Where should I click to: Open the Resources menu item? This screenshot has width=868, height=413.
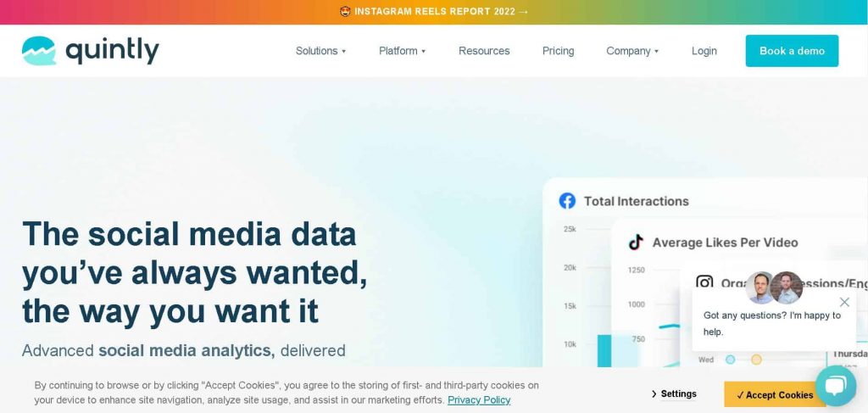tap(484, 51)
